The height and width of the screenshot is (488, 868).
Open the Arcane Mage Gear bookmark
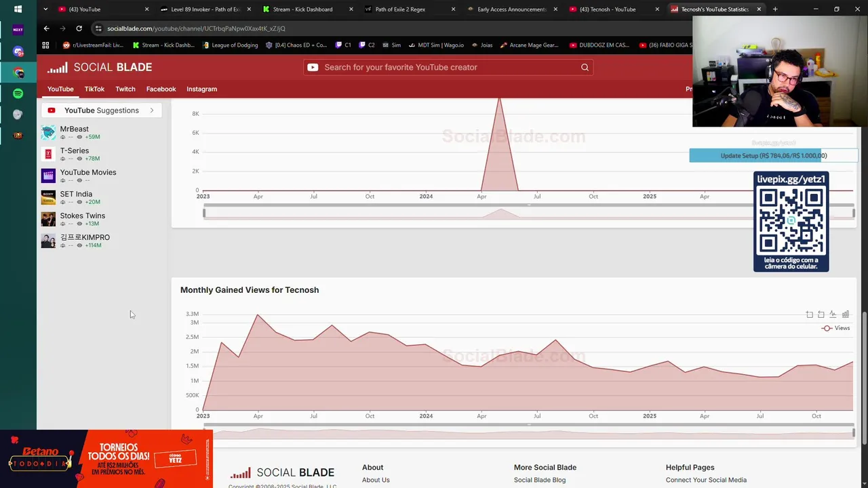(x=530, y=45)
